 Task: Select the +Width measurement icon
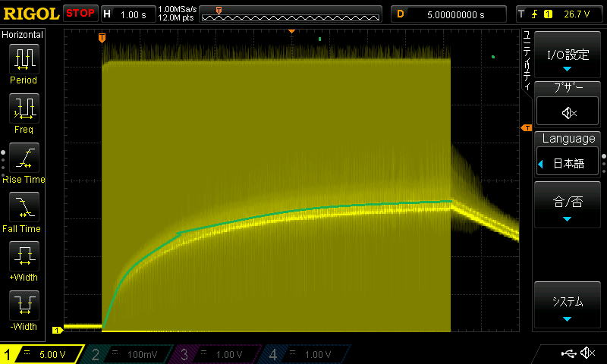(24, 256)
